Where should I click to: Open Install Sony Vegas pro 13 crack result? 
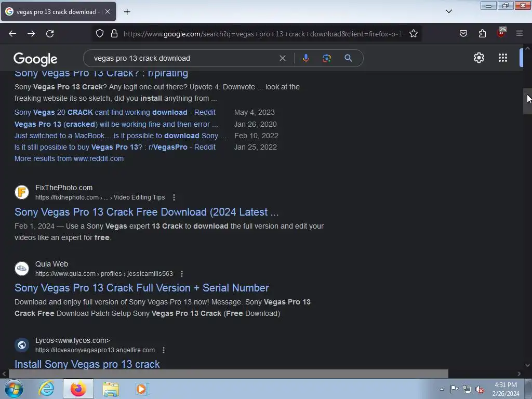coord(87,364)
